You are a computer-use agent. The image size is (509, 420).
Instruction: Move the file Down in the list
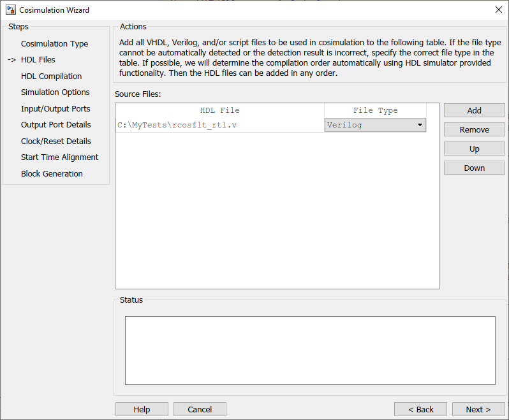(x=474, y=168)
